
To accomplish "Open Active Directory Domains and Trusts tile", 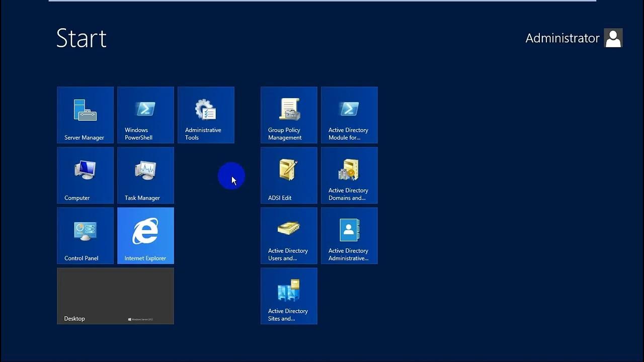I will click(x=350, y=175).
